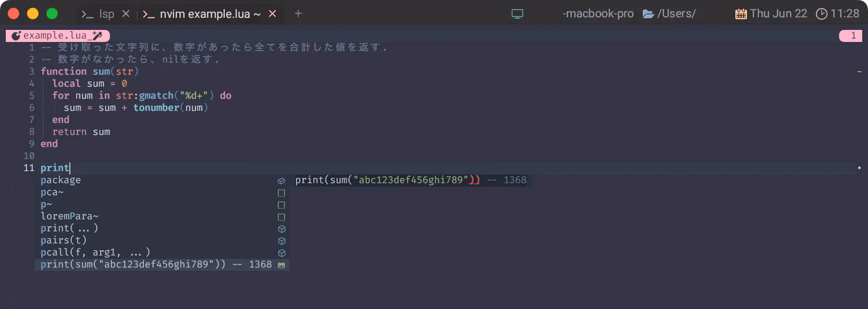
Task: Open a new terminal tab with plus
Action: click(298, 13)
